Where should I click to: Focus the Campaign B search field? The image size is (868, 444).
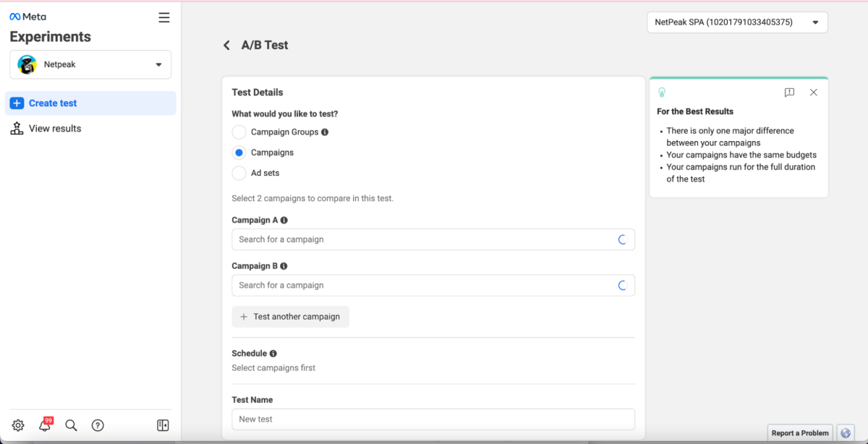(433, 285)
